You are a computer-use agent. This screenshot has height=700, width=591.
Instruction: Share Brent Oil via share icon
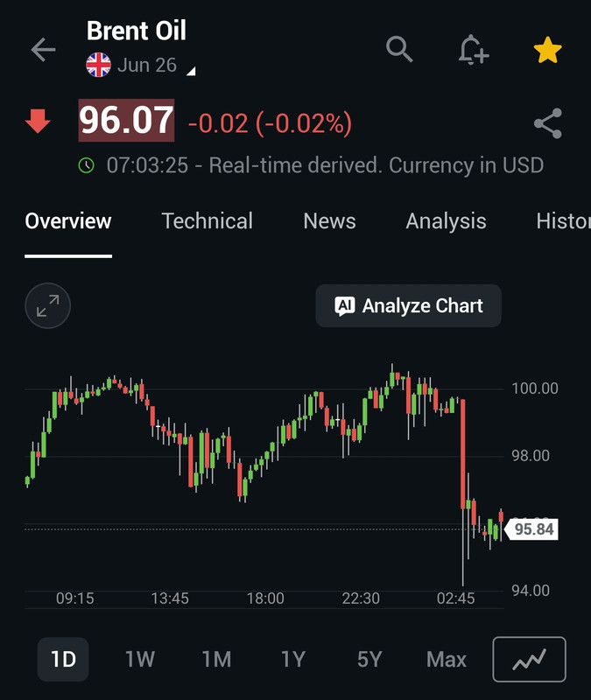pyautogui.click(x=548, y=123)
